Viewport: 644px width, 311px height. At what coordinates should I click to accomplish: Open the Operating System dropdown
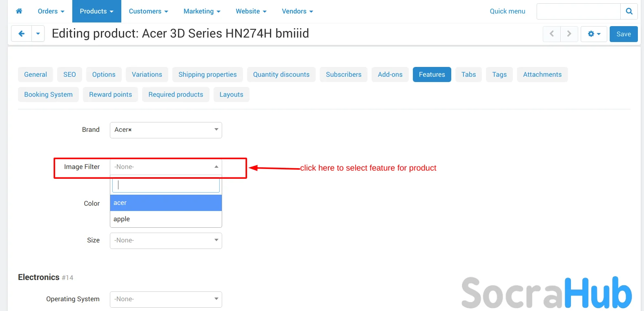click(x=216, y=299)
